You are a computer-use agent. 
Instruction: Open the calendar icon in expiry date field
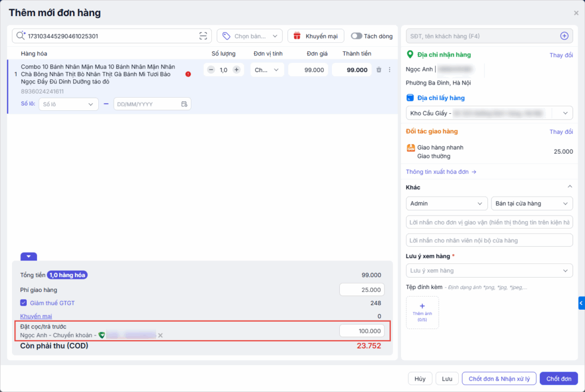click(184, 104)
